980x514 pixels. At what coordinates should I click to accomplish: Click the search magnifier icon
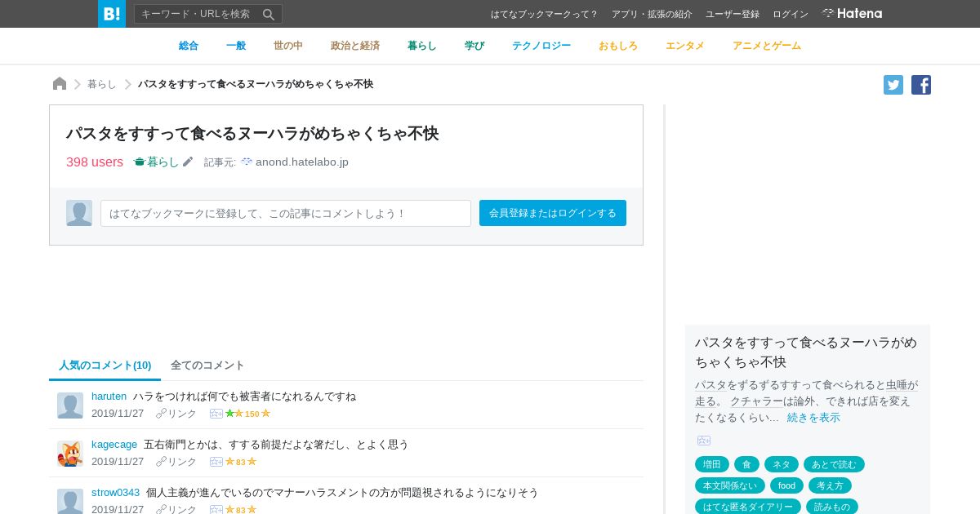[x=269, y=14]
